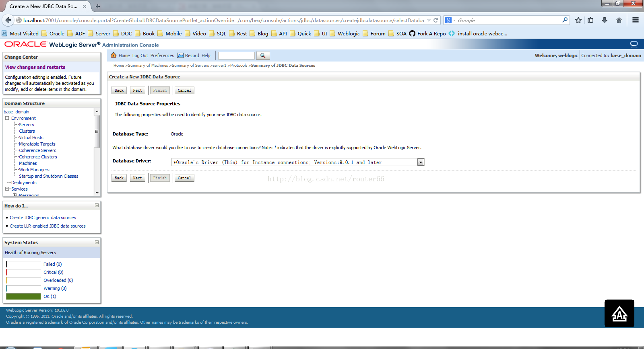
Task: Open Coherence Clusters tree item
Action: [x=38, y=157]
